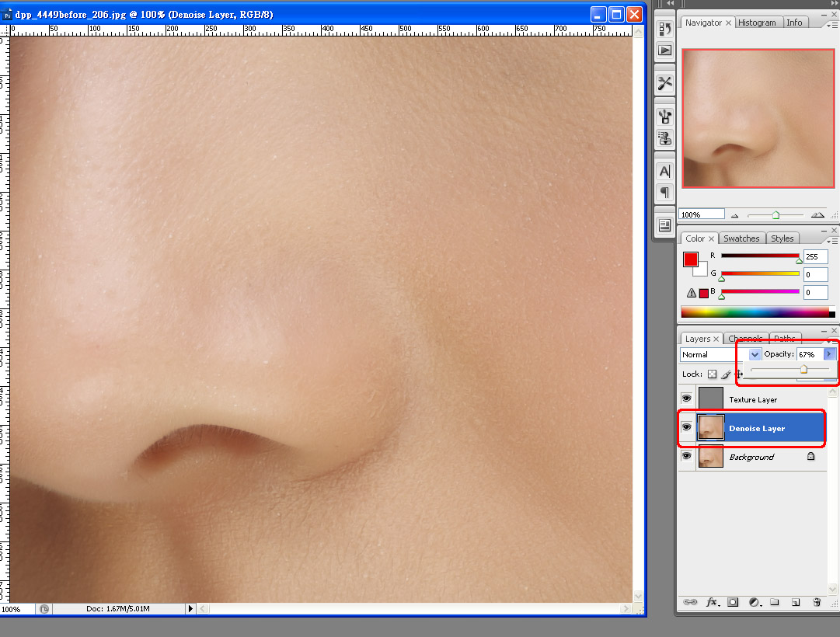Hide the Texture Layer eye icon

(x=686, y=399)
